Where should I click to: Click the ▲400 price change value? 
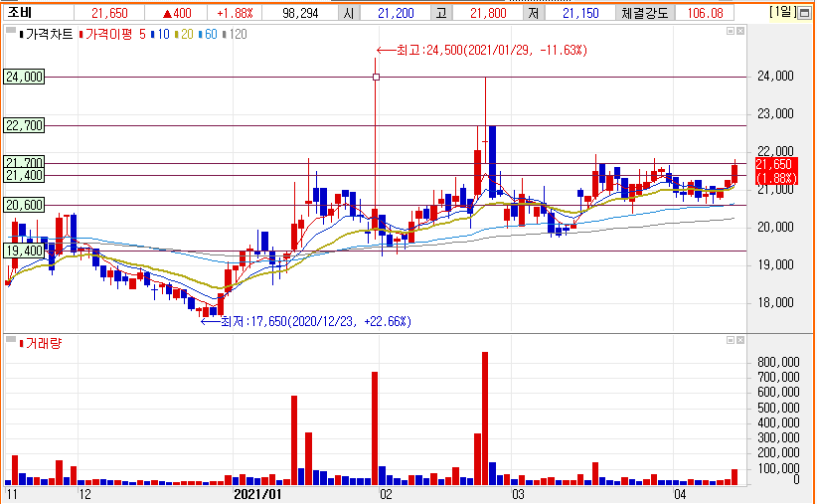177,13
